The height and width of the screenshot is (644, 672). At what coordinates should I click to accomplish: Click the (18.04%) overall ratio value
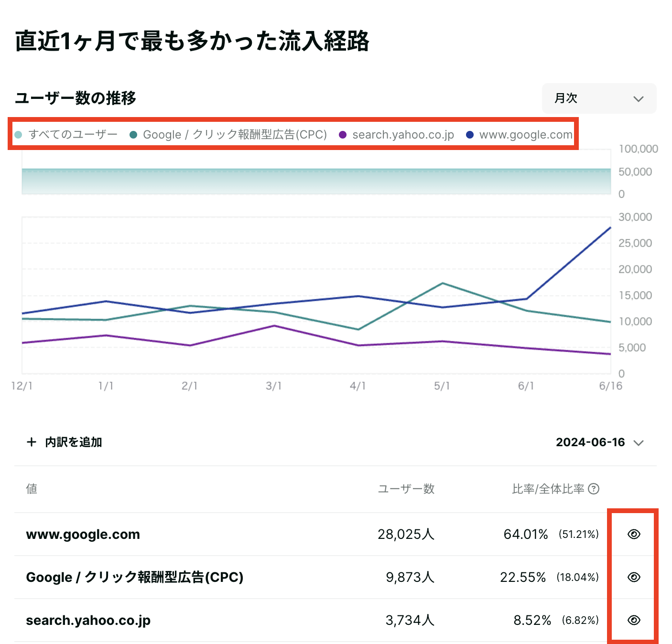coord(578,577)
